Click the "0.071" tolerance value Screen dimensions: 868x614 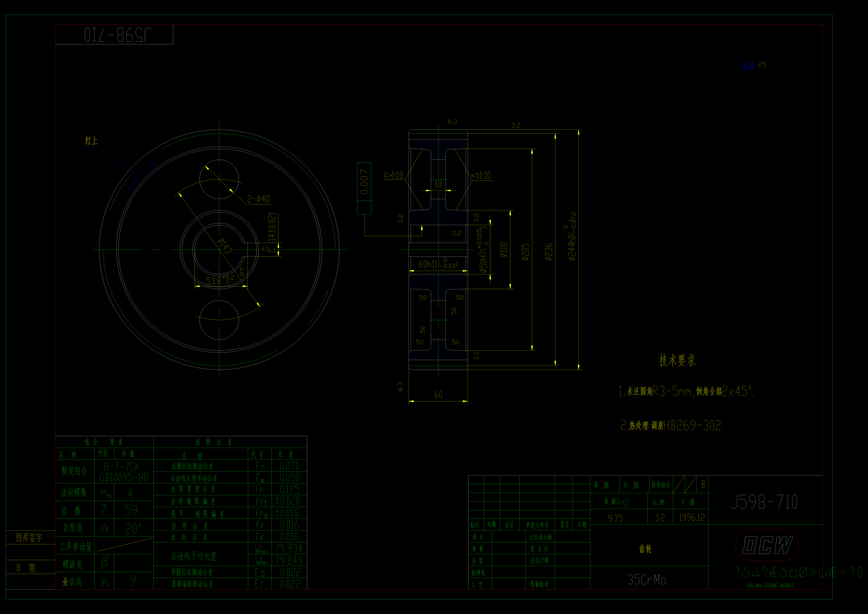[289, 466]
